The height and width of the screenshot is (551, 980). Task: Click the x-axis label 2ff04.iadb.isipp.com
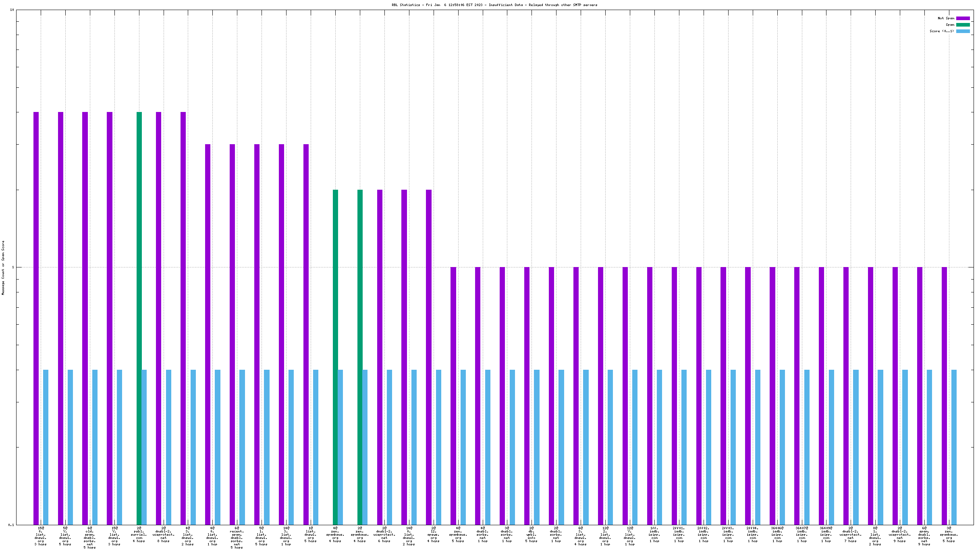[753, 534]
